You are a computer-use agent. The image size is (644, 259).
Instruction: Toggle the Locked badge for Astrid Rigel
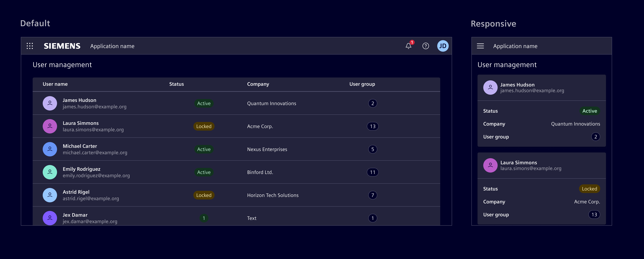click(204, 195)
